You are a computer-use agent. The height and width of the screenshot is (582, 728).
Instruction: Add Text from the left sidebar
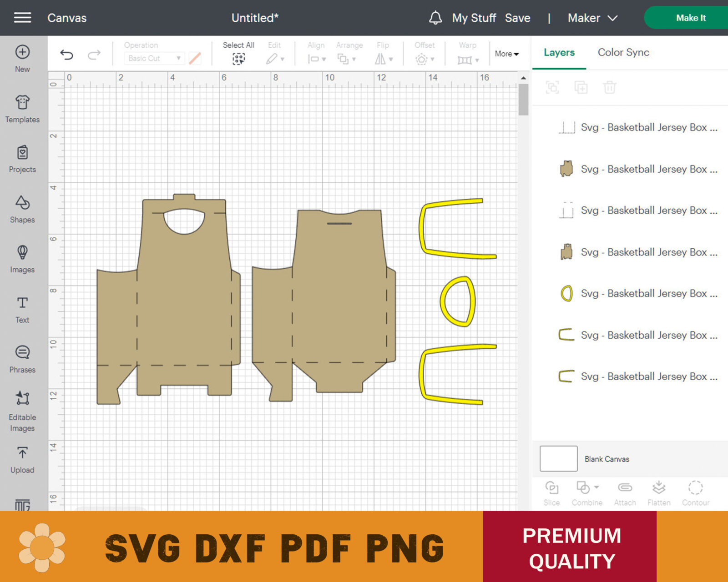(22, 310)
